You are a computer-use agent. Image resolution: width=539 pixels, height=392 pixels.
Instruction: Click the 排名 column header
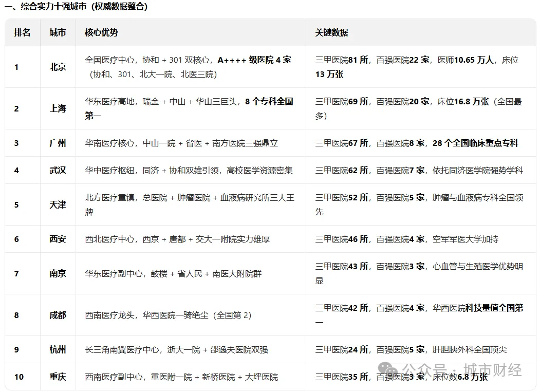tap(22, 33)
